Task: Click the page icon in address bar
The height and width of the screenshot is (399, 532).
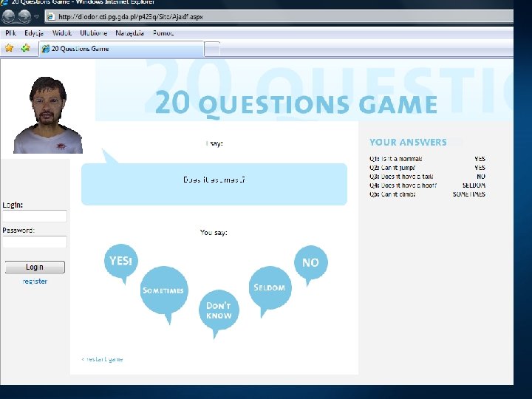Action: pyautogui.click(x=50, y=16)
